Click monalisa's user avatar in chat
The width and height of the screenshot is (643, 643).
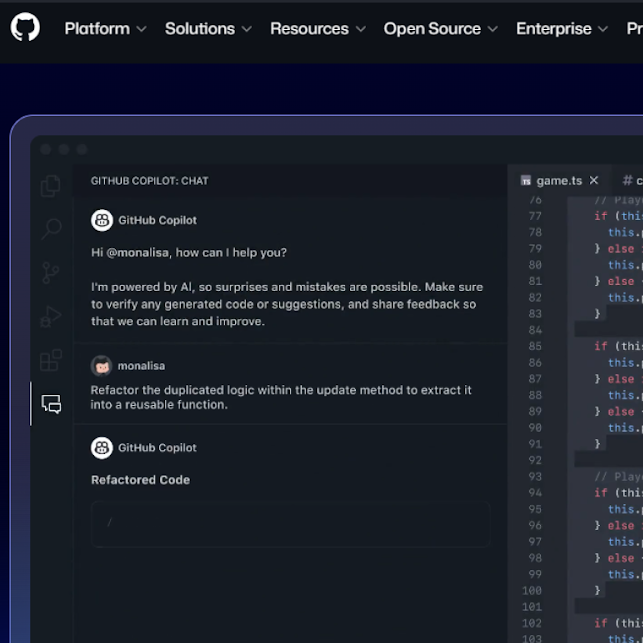(x=101, y=366)
